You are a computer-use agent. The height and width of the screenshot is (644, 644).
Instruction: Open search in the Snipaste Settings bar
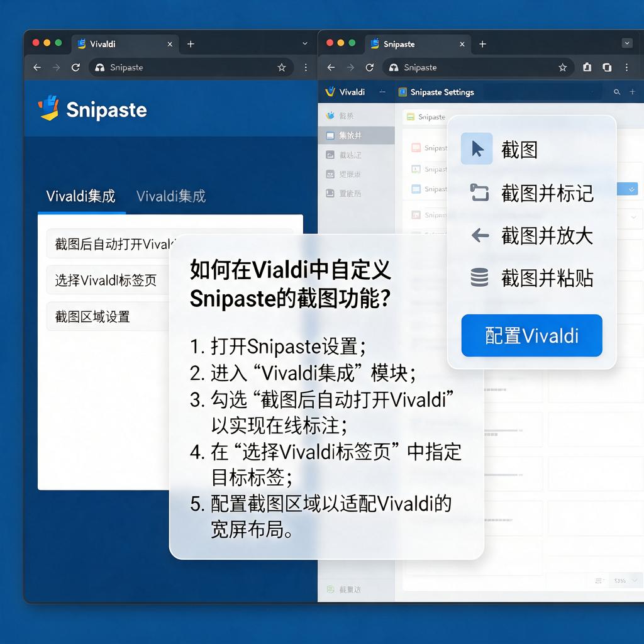click(617, 92)
